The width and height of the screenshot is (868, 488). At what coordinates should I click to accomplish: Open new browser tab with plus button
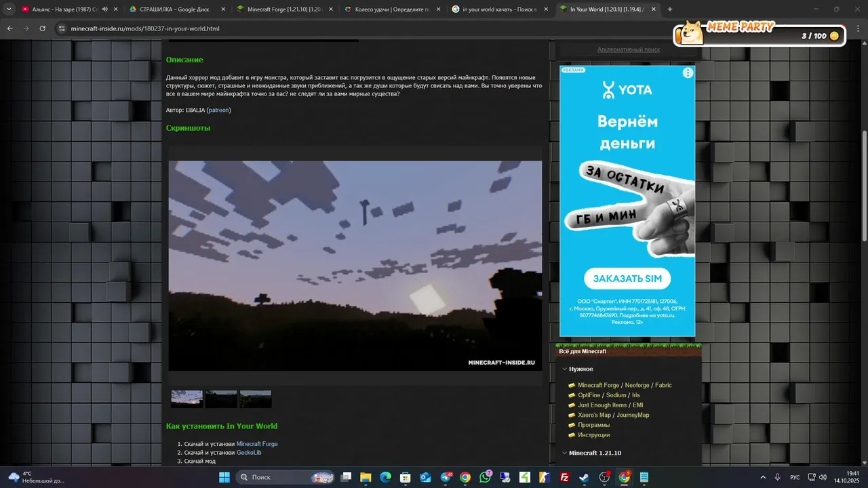[670, 9]
